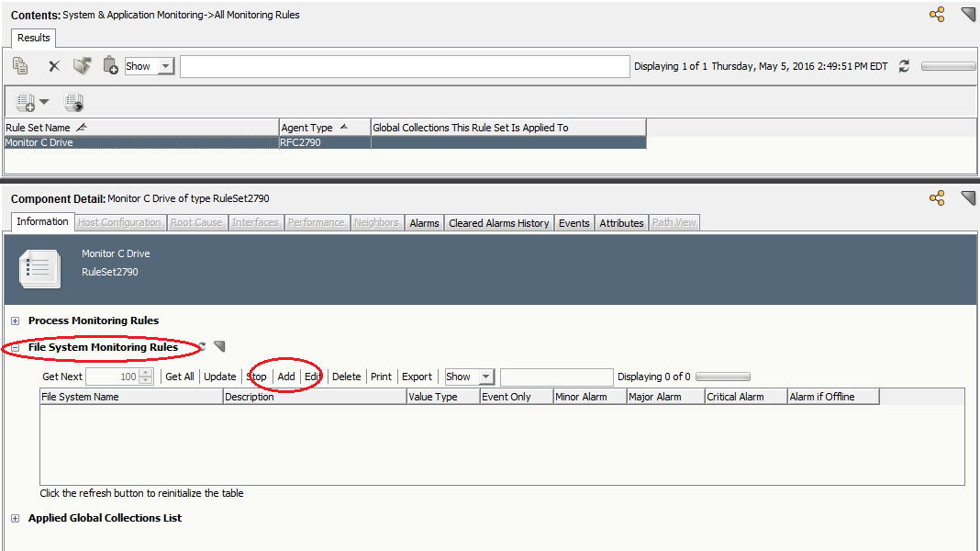This screenshot has height=551, width=980.
Task: Click the create rule set icon
Action: coord(26,102)
